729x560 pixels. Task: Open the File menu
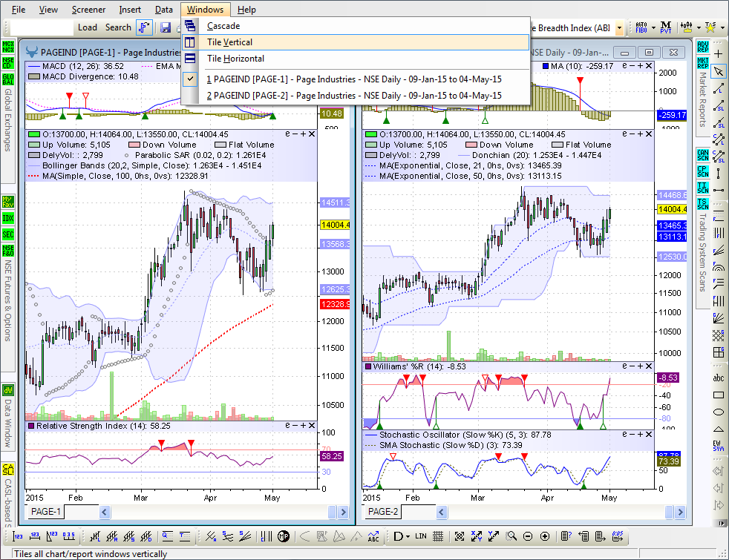(19, 10)
